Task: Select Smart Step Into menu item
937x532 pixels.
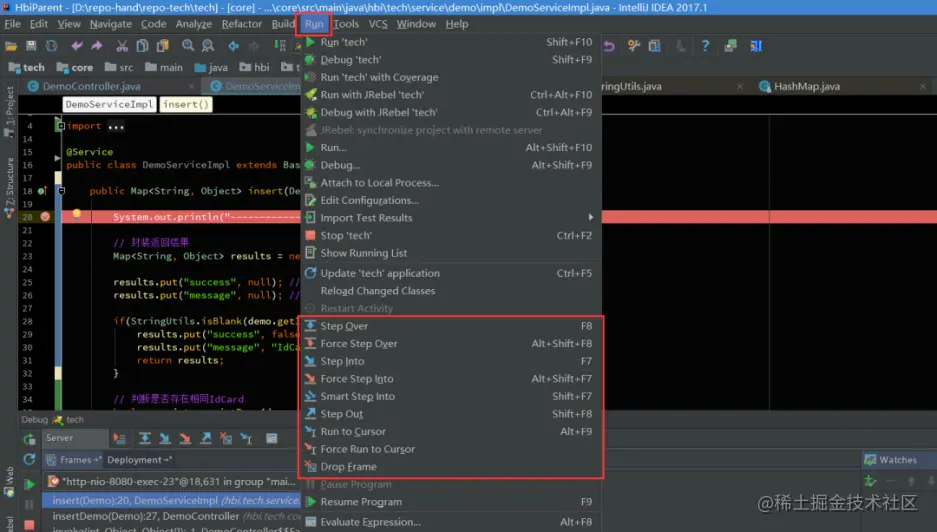Action: point(451,396)
